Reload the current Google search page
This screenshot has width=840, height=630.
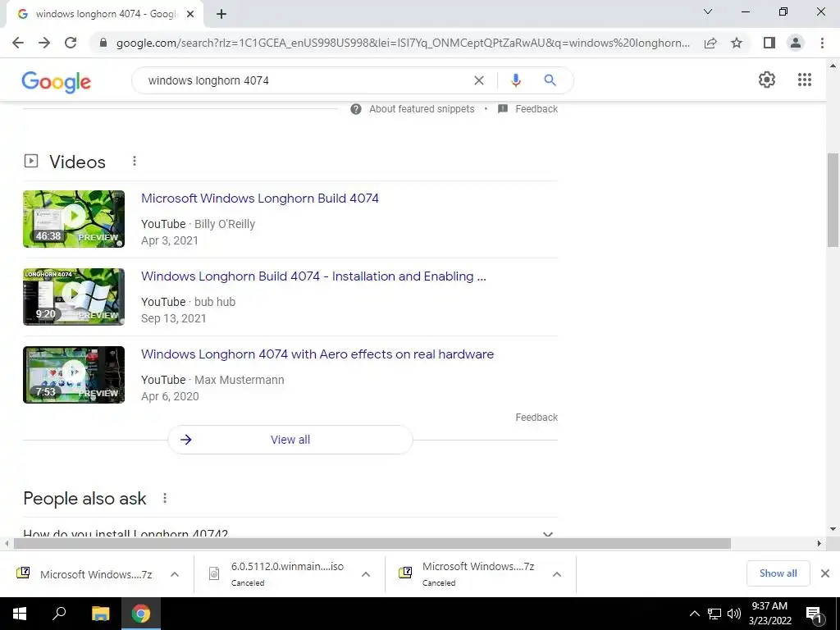click(x=71, y=43)
